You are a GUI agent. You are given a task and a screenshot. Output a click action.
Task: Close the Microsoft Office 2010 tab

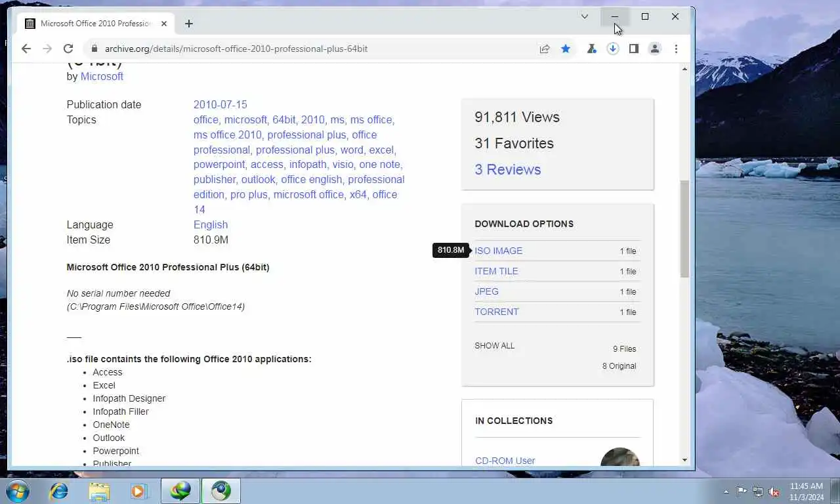pos(164,24)
